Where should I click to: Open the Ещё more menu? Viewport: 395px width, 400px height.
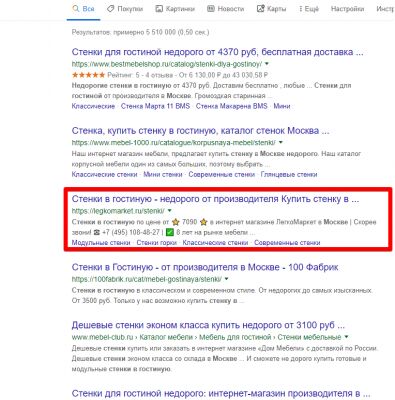(309, 9)
